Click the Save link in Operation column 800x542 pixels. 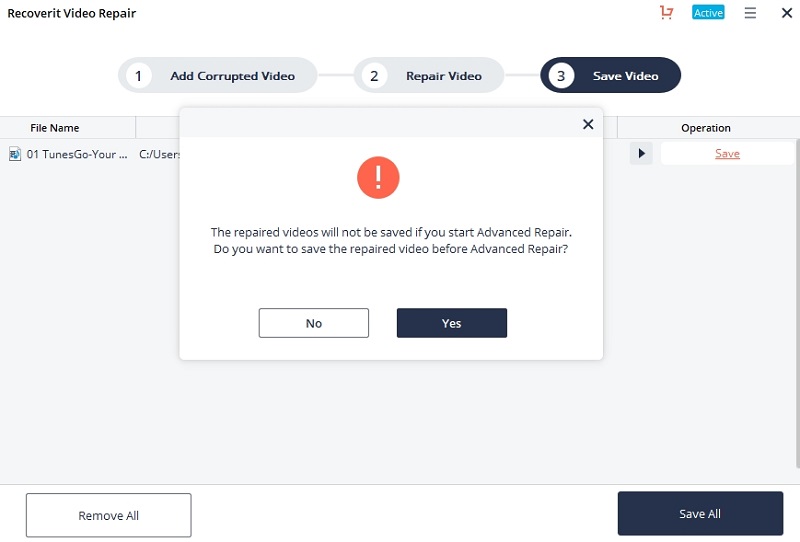(727, 154)
